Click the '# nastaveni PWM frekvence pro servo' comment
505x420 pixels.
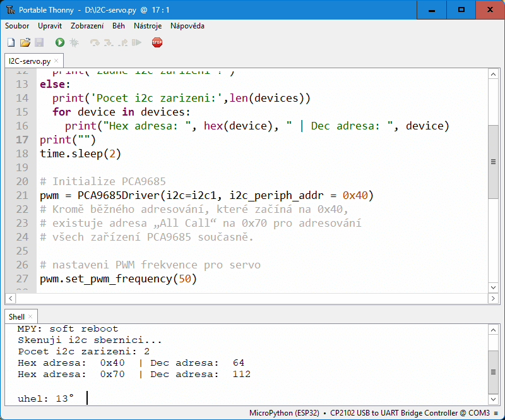150,265
